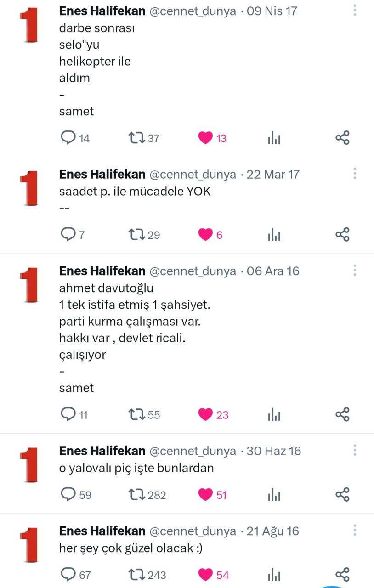Screen dimensions: 374x588
Task: Open the red '1' avatar on the 22 Mar 17 tweet
Action: (30, 189)
